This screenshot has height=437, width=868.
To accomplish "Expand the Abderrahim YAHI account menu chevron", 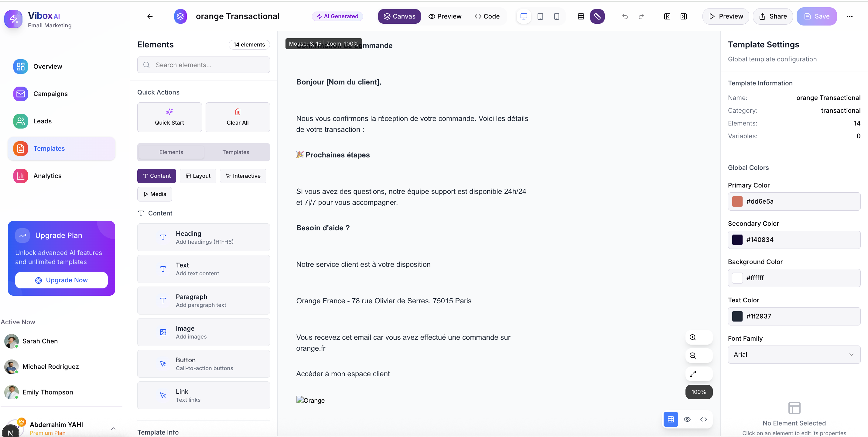I will pos(113,428).
